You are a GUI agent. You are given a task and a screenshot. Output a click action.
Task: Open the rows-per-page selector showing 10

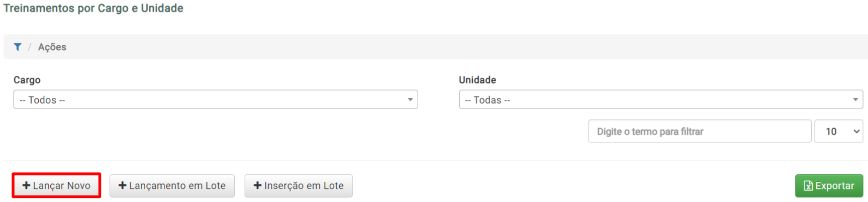click(x=839, y=131)
